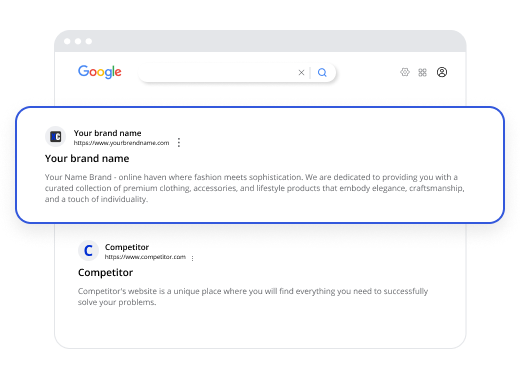This screenshot has width=520, height=380.
Task: Click the Competitor's website description snippet
Action: [x=253, y=296]
